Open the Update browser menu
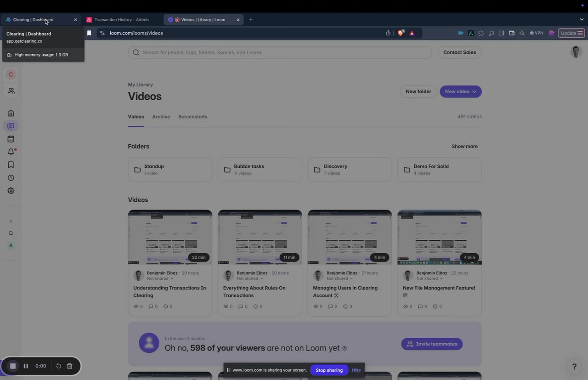 tap(571, 33)
